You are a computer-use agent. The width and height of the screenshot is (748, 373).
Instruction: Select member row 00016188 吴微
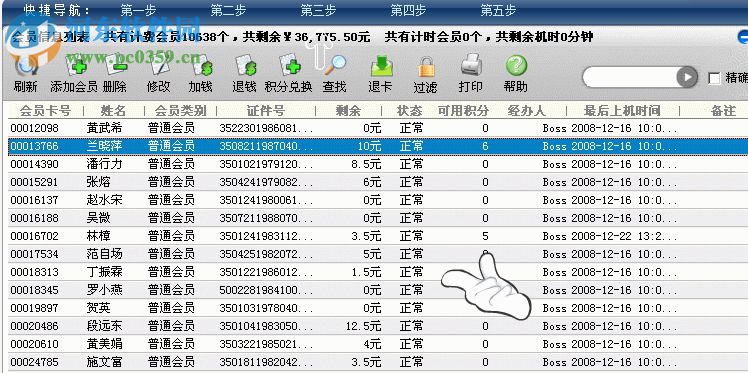coord(378,218)
